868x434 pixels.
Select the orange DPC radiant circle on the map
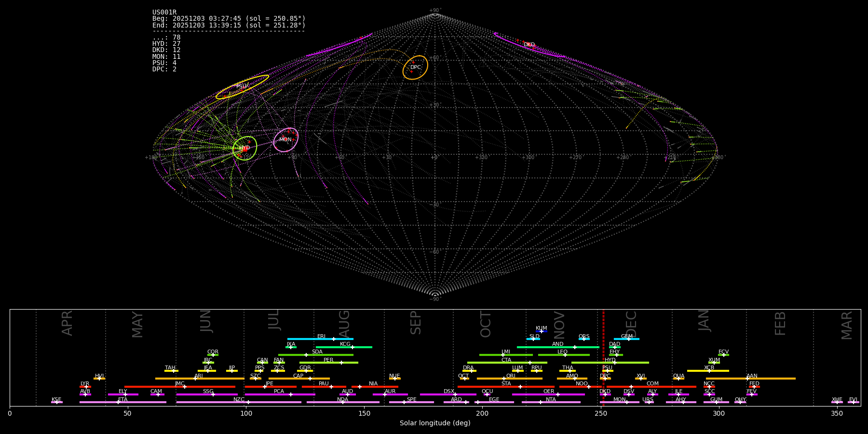pyautogui.click(x=415, y=68)
